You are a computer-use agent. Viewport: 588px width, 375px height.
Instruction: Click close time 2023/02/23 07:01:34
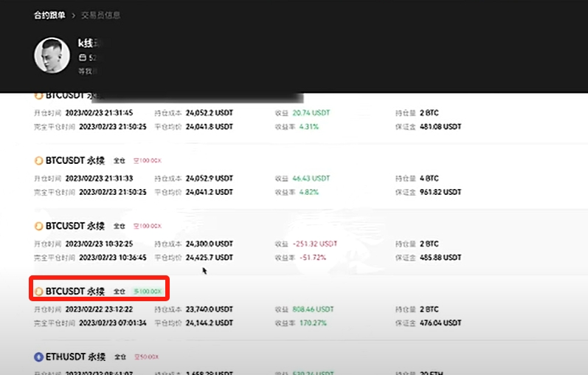pyautogui.click(x=112, y=323)
